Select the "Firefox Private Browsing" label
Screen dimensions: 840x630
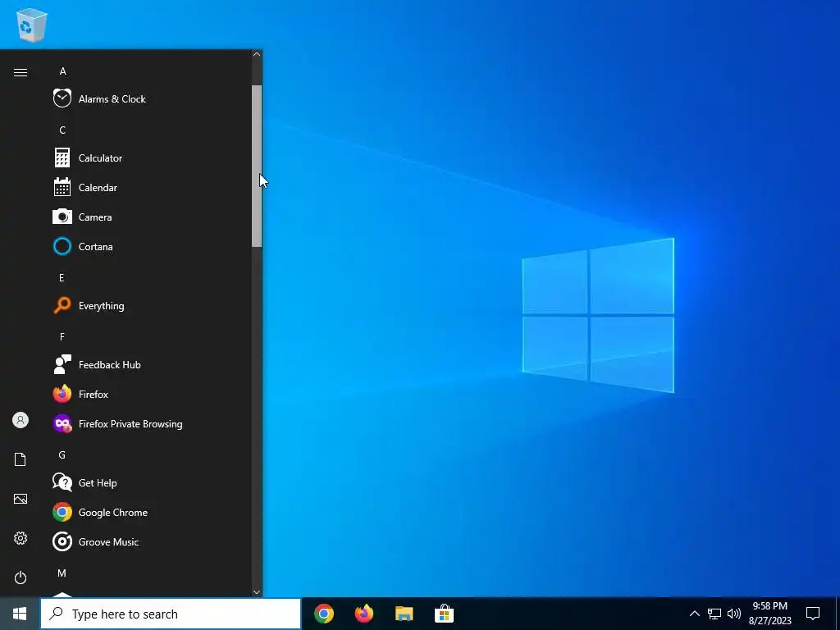pos(130,424)
